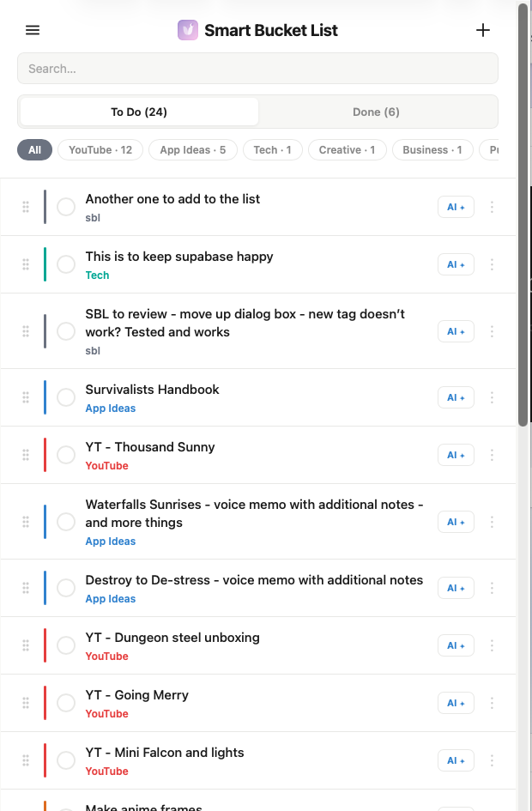Focus the Search input field
This screenshot has height=811, width=532.
coord(257,69)
